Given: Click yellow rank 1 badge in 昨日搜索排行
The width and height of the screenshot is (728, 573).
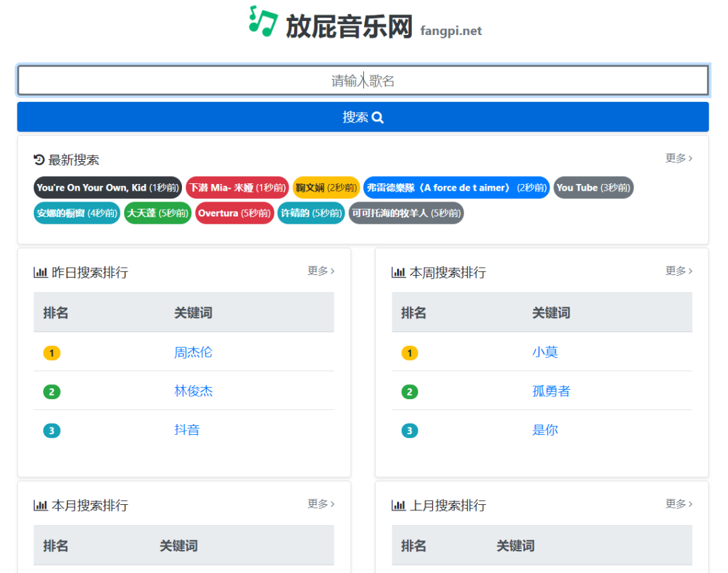Looking at the screenshot, I should click(52, 353).
